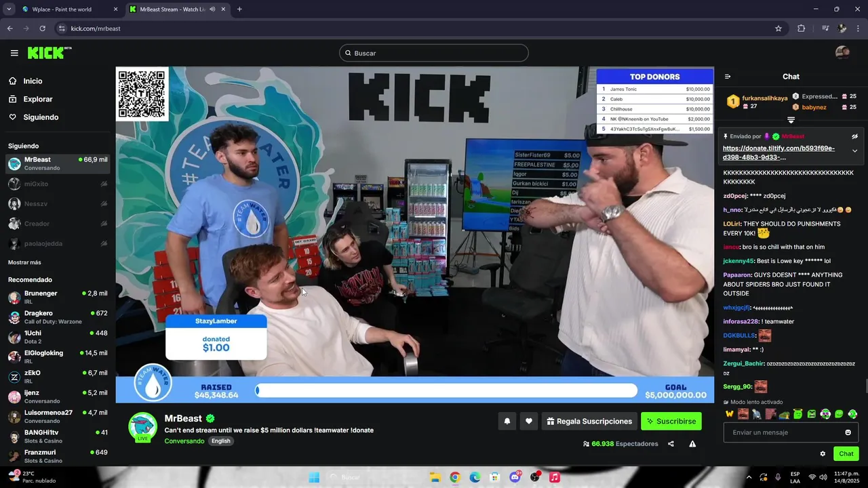
Task: Click furkansalihkaya top gifter
Action: [765, 98]
